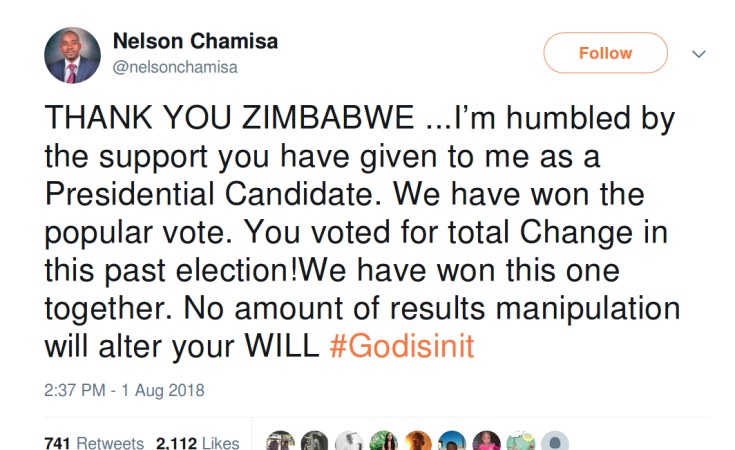The image size is (735, 450).
Task: Expand the tweet options chevron beside Follow
Action: [x=699, y=53]
